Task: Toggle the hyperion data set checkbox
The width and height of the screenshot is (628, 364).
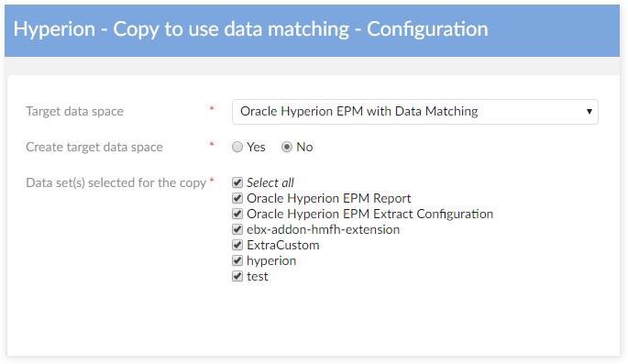Action: (237, 260)
